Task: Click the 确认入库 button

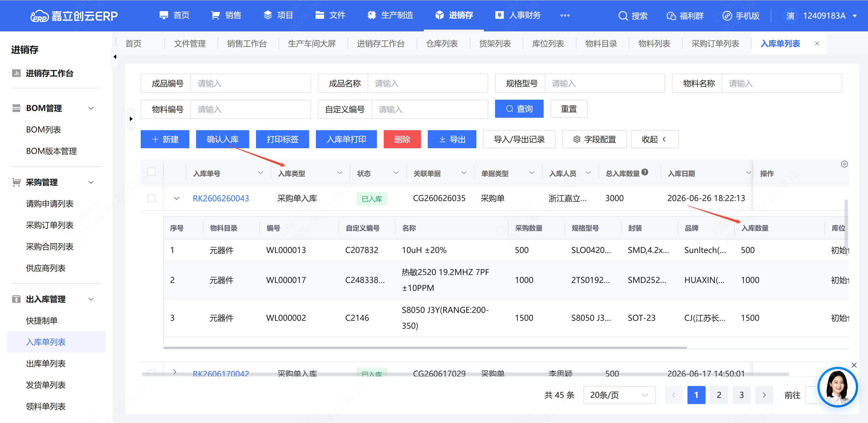Action: click(222, 139)
